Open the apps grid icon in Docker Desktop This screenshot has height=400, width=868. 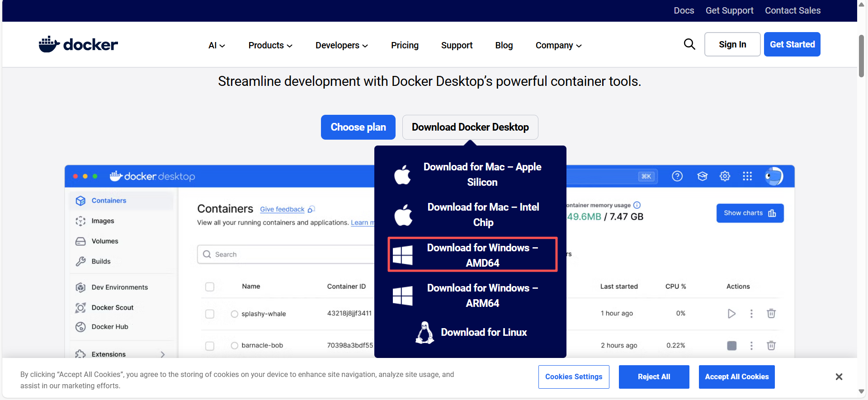(x=747, y=176)
